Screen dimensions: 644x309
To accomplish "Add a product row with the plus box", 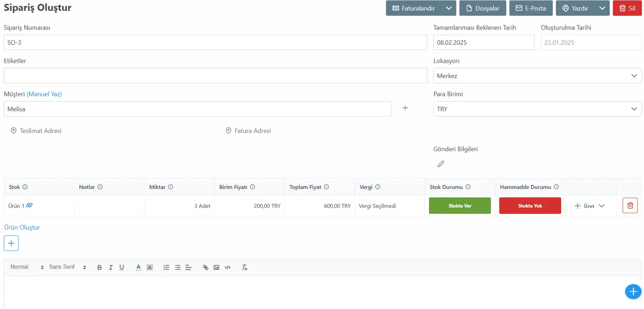I will tap(11, 243).
